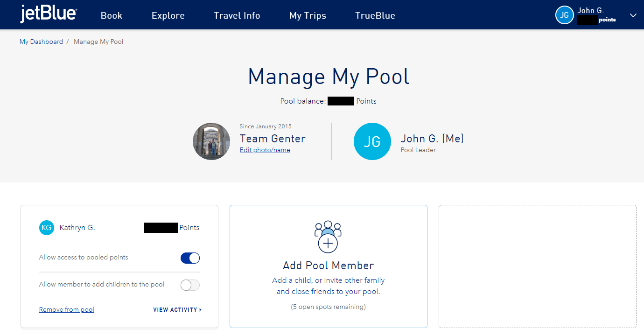Viewport: 644px width, 336px height.
Task: Open the Book menu
Action: pos(112,15)
